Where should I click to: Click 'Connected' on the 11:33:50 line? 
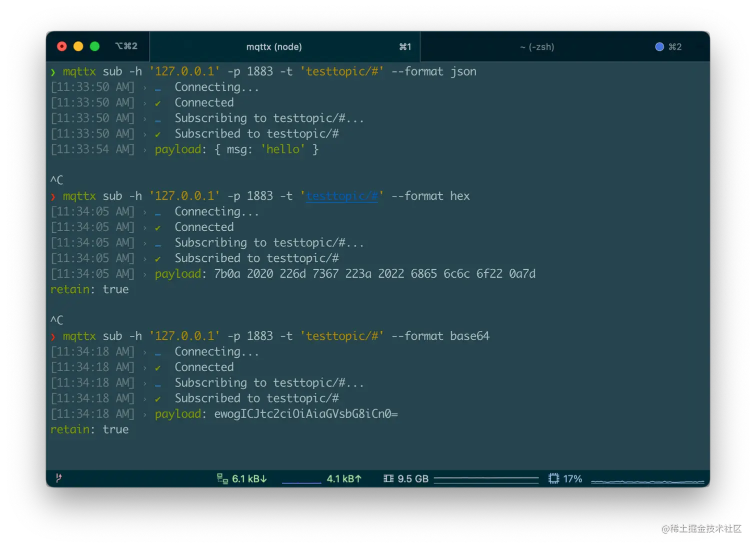click(x=204, y=102)
